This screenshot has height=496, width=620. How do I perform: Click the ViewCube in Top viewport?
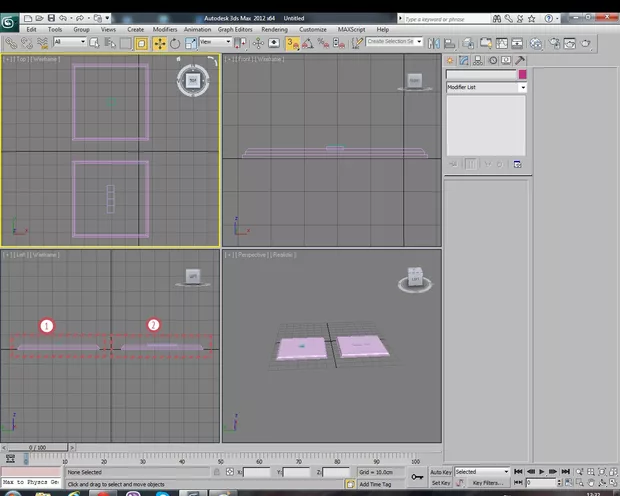(192, 81)
